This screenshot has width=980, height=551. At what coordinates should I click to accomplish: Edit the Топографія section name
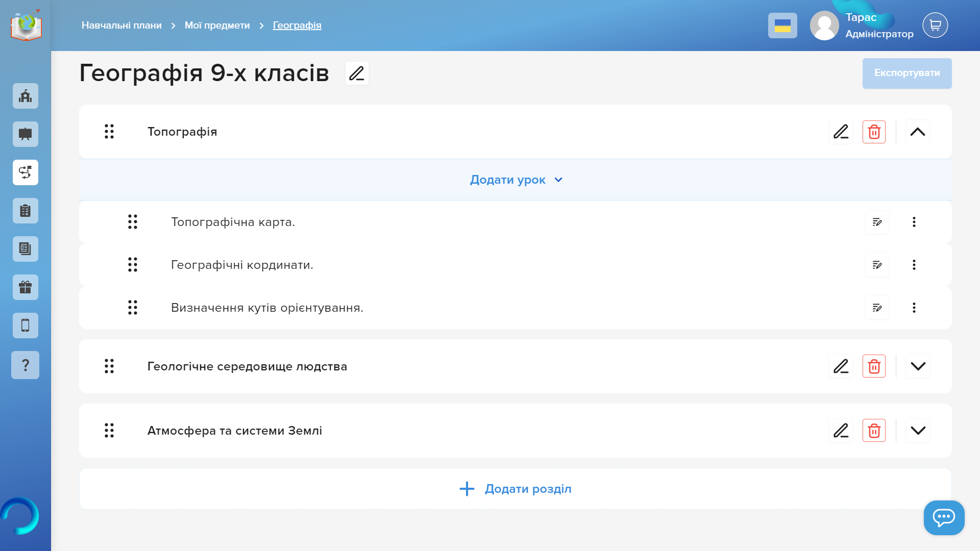tap(841, 132)
